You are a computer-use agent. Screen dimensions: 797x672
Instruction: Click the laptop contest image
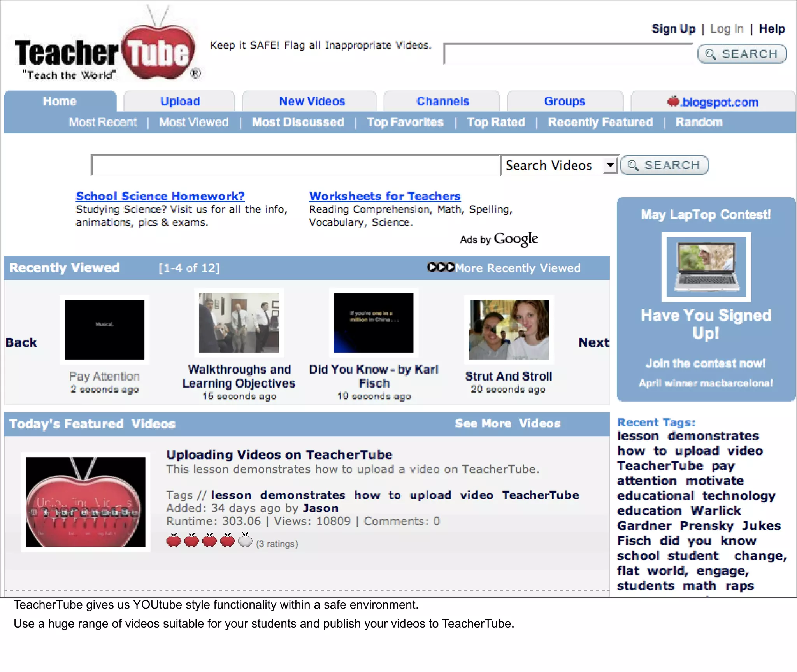(706, 267)
